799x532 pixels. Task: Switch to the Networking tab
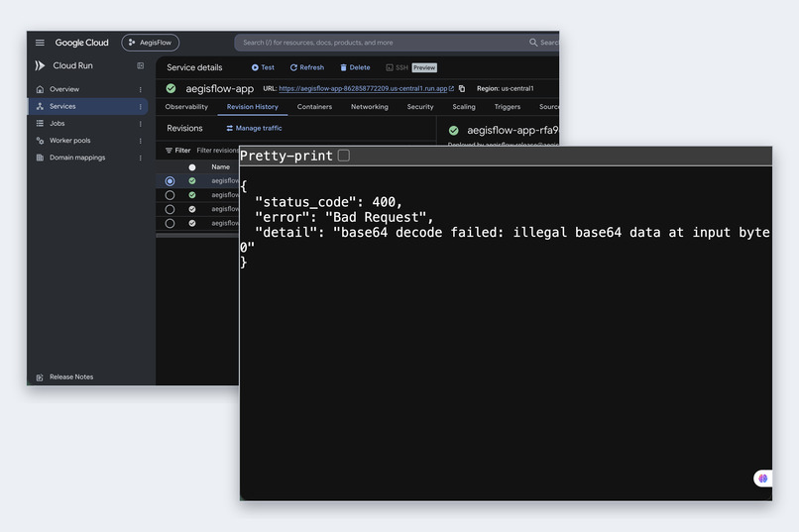pos(370,107)
